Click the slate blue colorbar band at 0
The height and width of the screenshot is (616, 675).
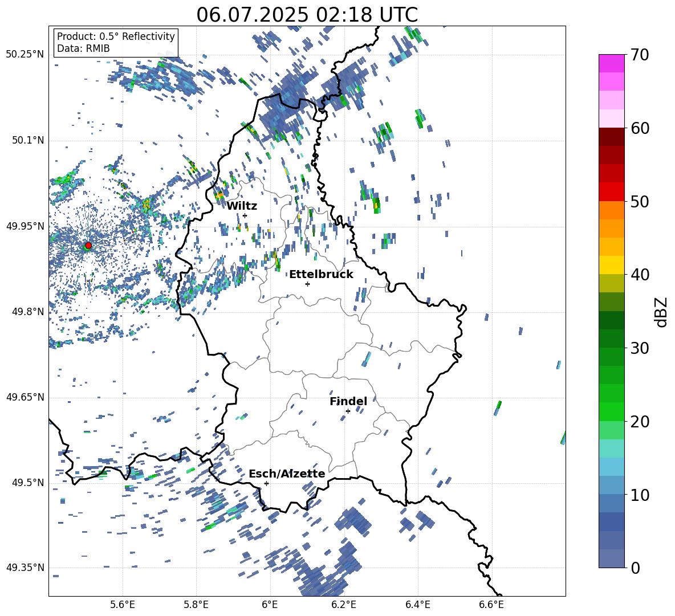pyautogui.click(x=611, y=558)
